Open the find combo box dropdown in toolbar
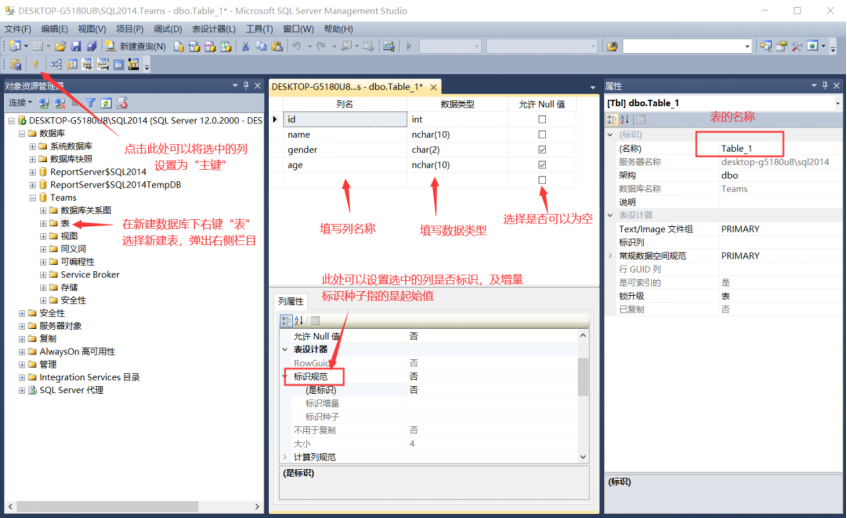This screenshot has height=518, width=847. click(748, 46)
